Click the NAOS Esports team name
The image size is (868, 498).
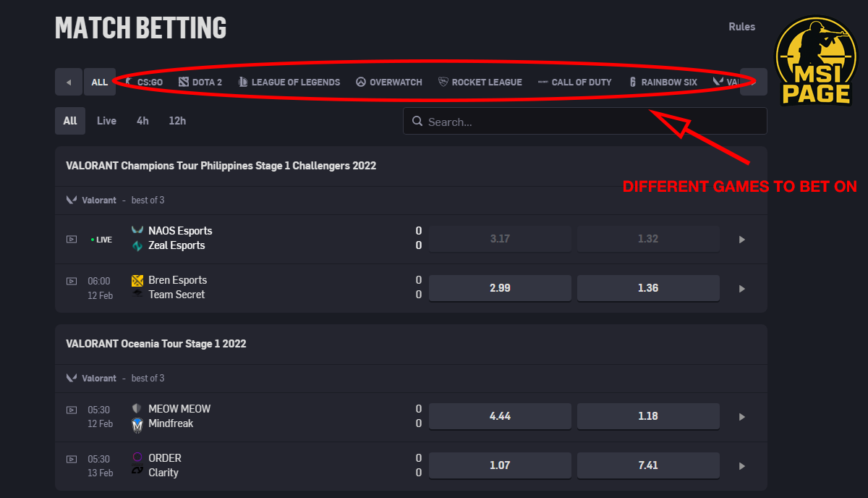(x=180, y=230)
